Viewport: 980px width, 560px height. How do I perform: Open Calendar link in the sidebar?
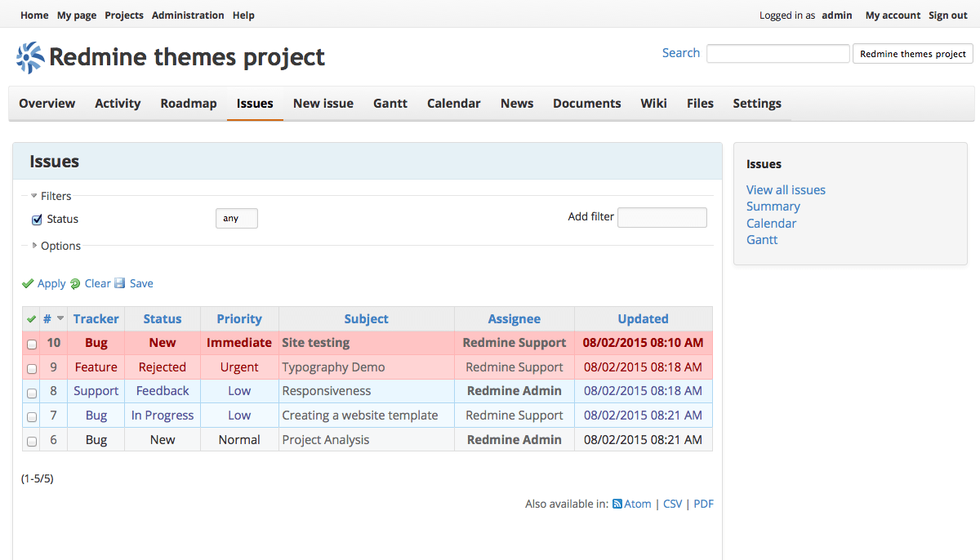(771, 224)
